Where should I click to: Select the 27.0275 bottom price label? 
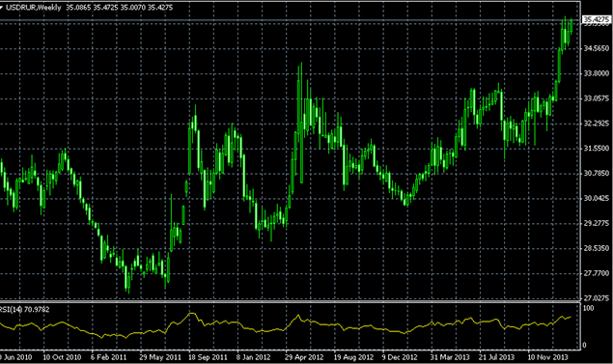597,298
